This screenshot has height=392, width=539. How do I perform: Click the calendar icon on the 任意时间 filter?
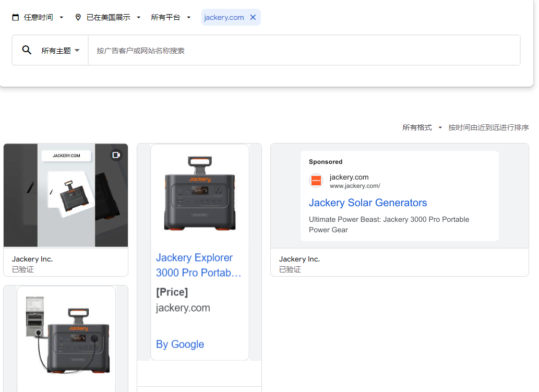(x=15, y=17)
